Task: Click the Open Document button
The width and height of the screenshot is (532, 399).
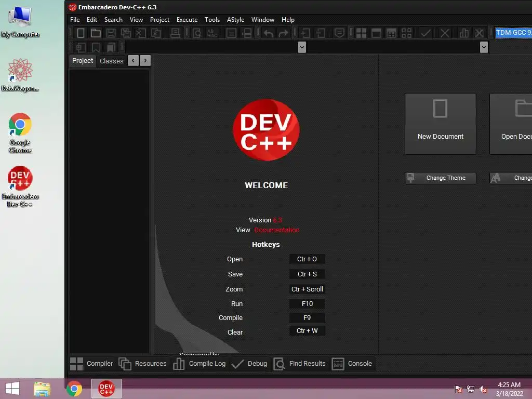Action: (x=511, y=124)
